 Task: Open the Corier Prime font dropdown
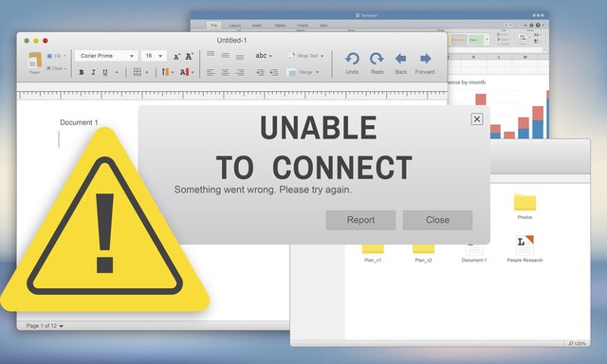(x=106, y=56)
